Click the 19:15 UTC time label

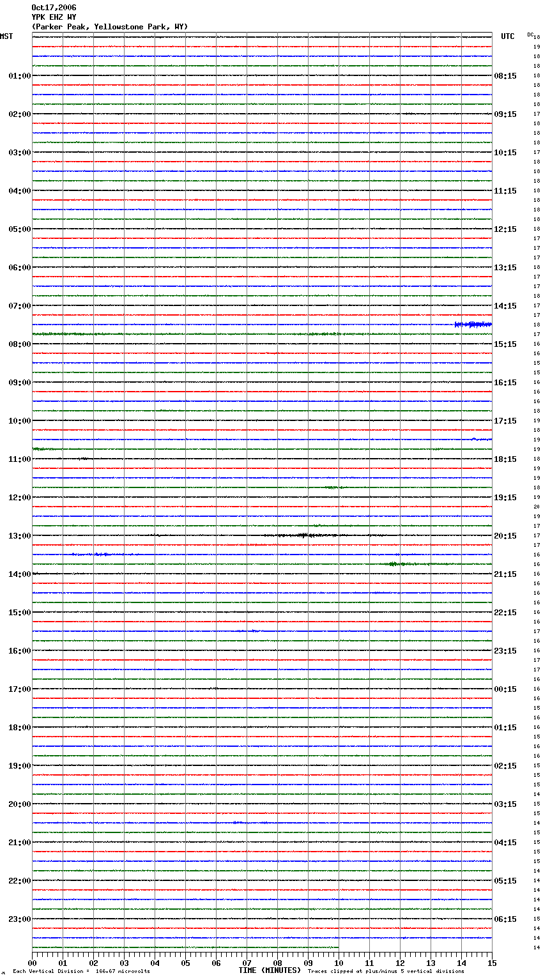pos(505,498)
